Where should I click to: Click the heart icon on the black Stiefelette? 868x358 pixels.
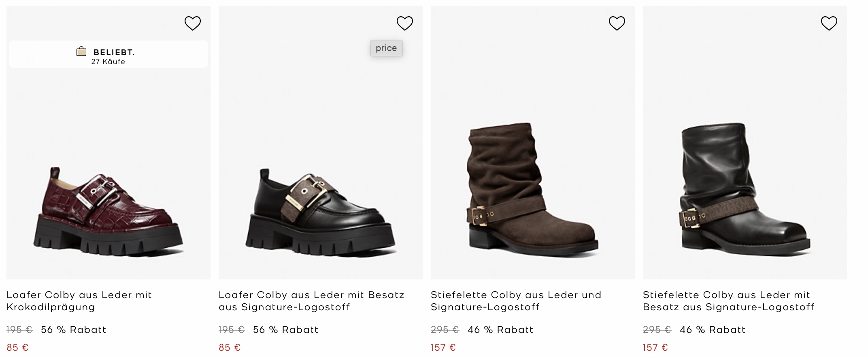click(x=830, y=23)
